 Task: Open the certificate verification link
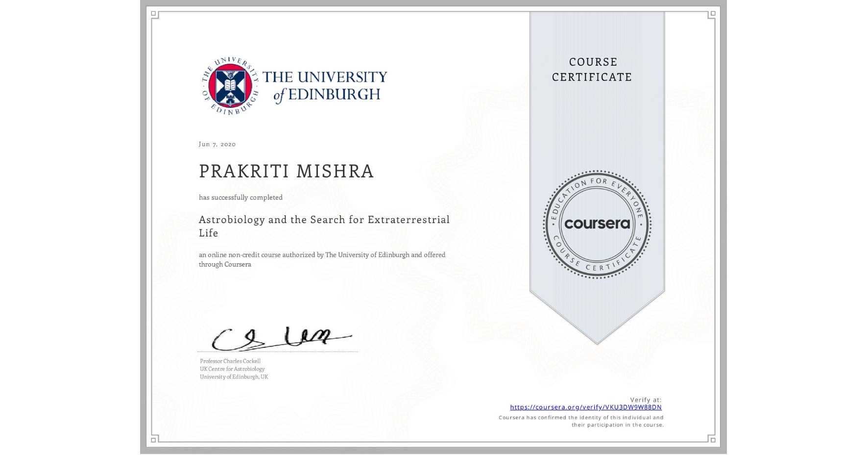pyautogui.click(x=586, y=407)
